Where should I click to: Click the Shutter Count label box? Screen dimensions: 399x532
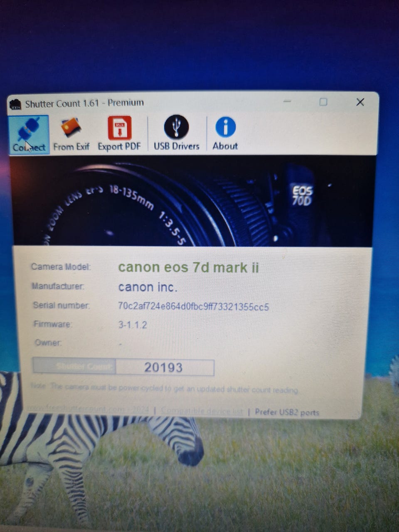[x=75, y=366]
